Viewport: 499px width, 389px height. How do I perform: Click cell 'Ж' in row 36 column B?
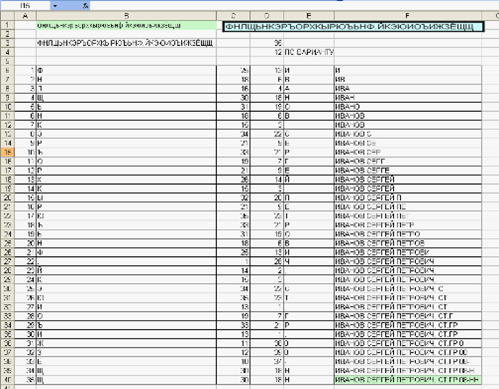(x=126, y=343)
